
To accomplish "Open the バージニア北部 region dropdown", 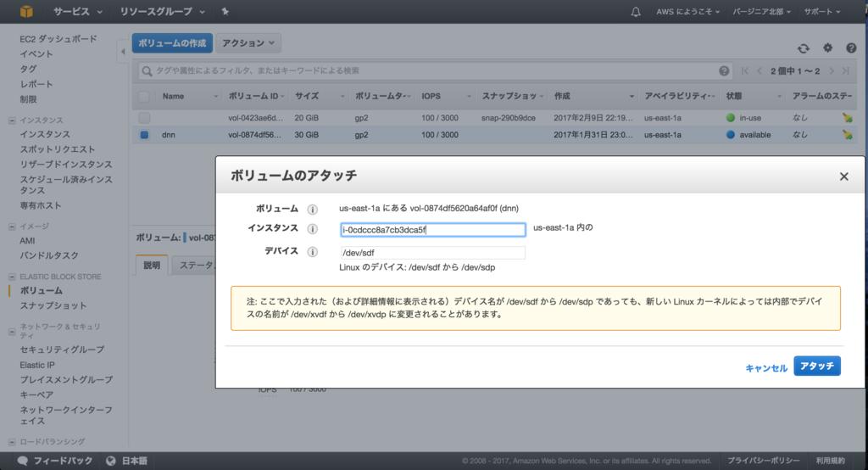I will click(761, 12).
